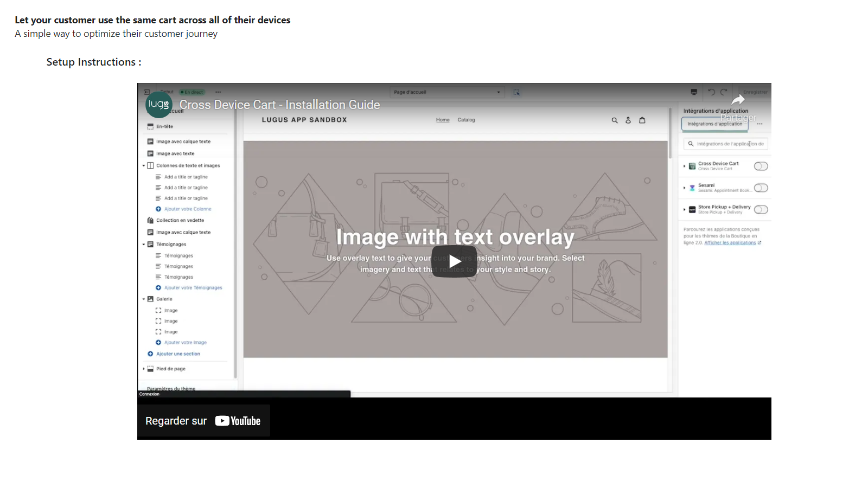Image resolution: width=868 pixels, height=488 pixels.
Task: Click the app integrations search field
Action: [726, 144]
